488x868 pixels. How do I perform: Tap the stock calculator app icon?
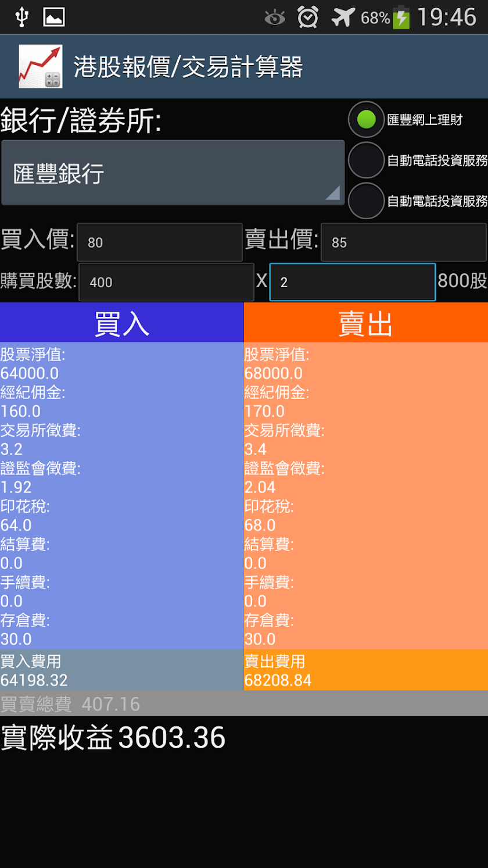(40, 66)
